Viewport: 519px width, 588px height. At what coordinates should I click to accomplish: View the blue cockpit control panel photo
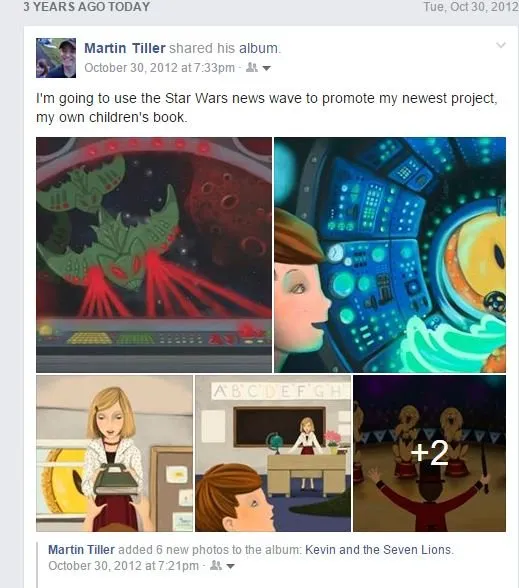coord(390,255)
